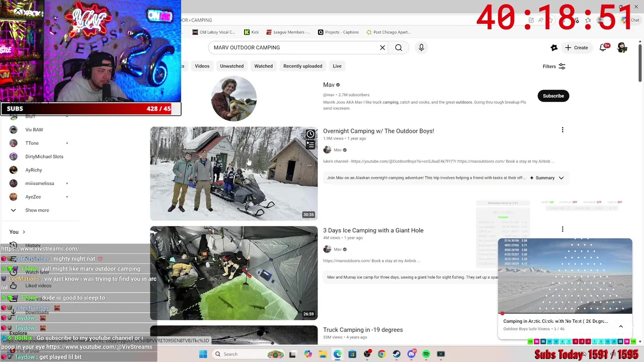Viewport: 644px width, 362px height.
Task: Open Overnight Camping w/ The Outdoor Boys title
Action: [378, 131]
